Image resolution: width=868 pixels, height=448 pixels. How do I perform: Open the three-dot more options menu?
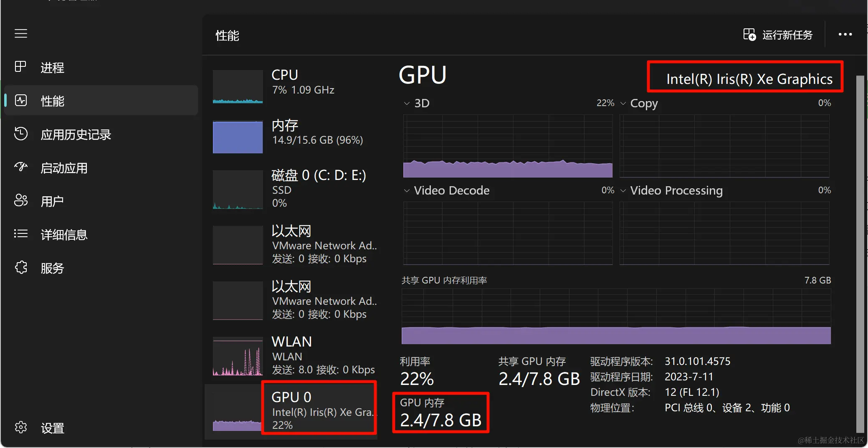845,35
